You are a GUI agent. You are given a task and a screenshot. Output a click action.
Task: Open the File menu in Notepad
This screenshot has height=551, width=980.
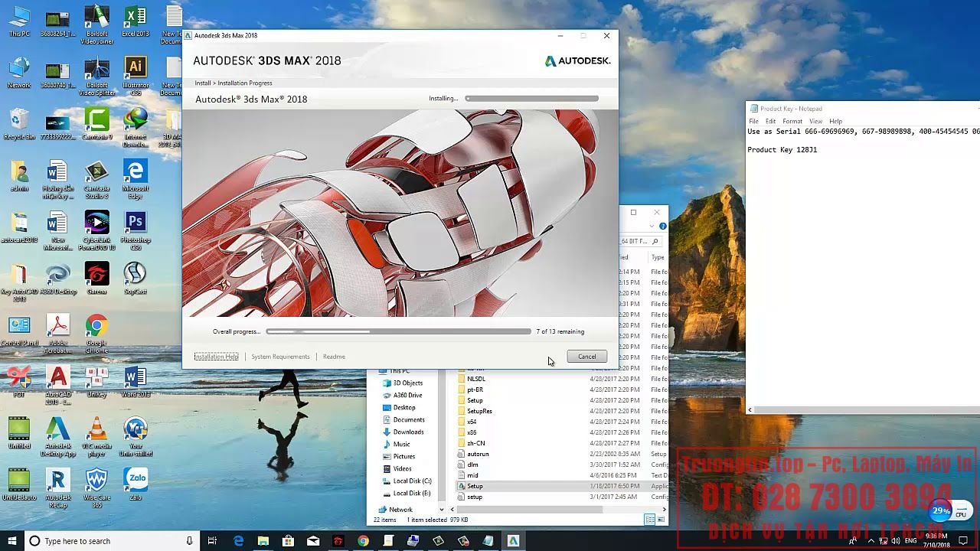(x=753, y=121)
